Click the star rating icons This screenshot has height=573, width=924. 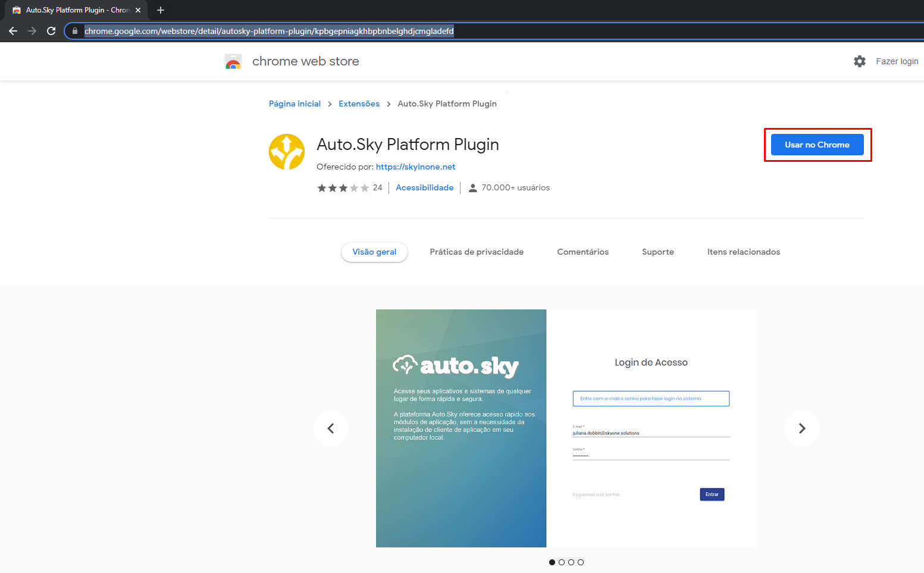pos(343,188)
